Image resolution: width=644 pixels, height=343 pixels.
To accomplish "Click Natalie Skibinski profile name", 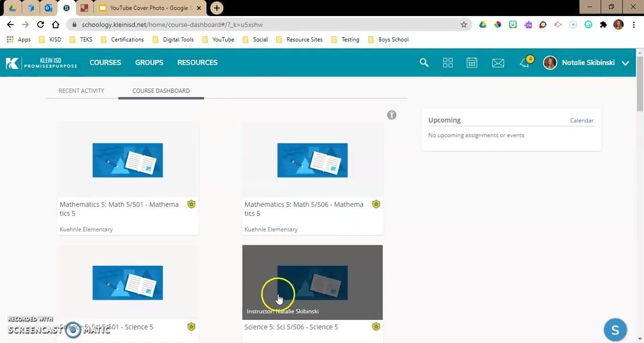I will click(x=588, y=62).
